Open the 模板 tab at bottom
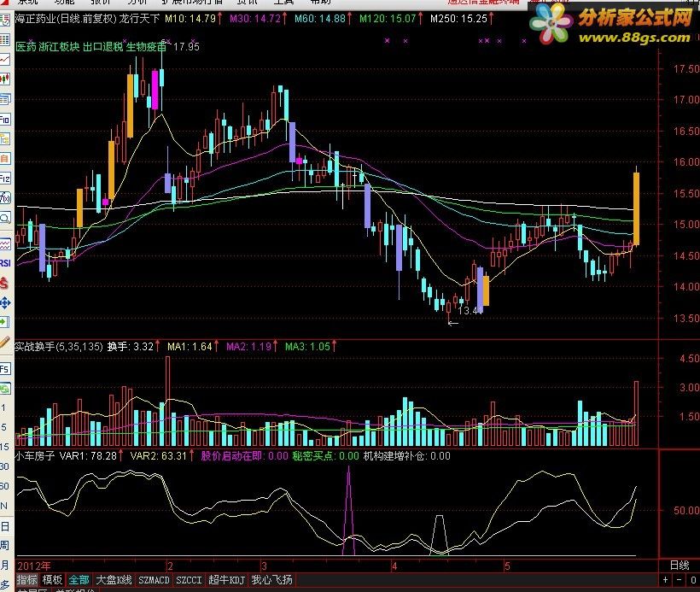Screen dimensions: 700x592 (52, 580)
